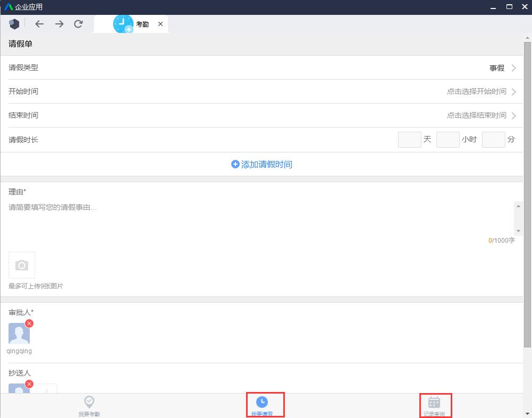Screen dimensions: 532x418
Task: Switch to the 考勤 tab
Action: [142, 24]
